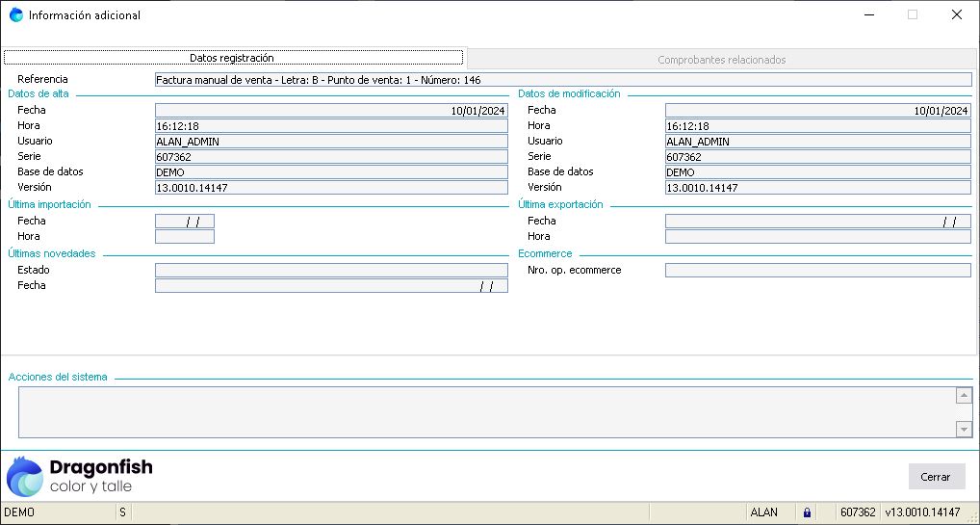The image size is (980, 525).
Task: Click the Última exportación section heading
Action: point(560,204)
